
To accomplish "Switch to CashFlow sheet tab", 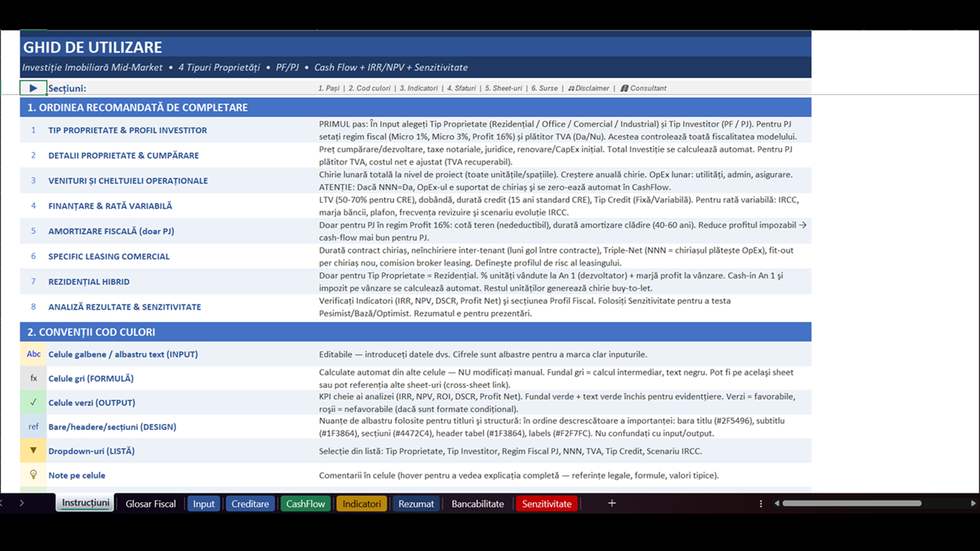I will coord(305,504).
